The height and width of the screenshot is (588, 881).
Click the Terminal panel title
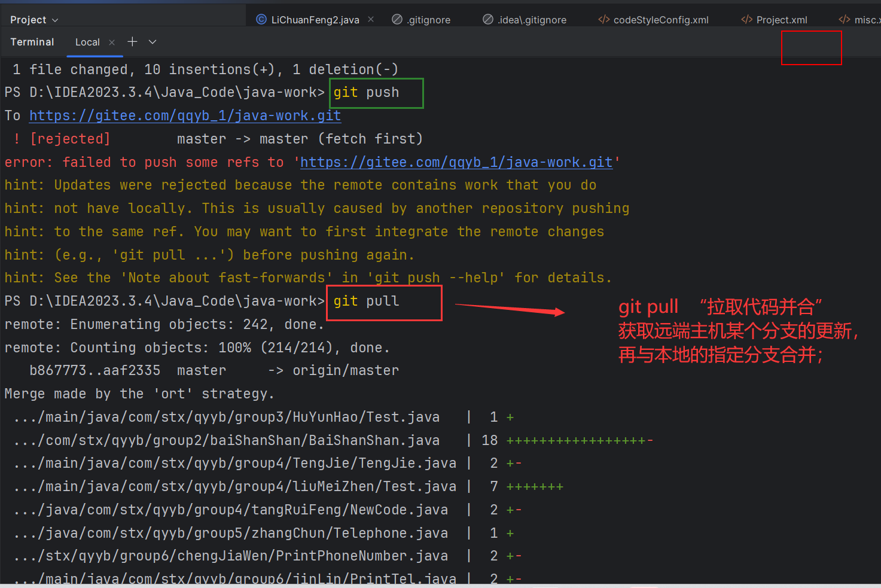[32, 42]
